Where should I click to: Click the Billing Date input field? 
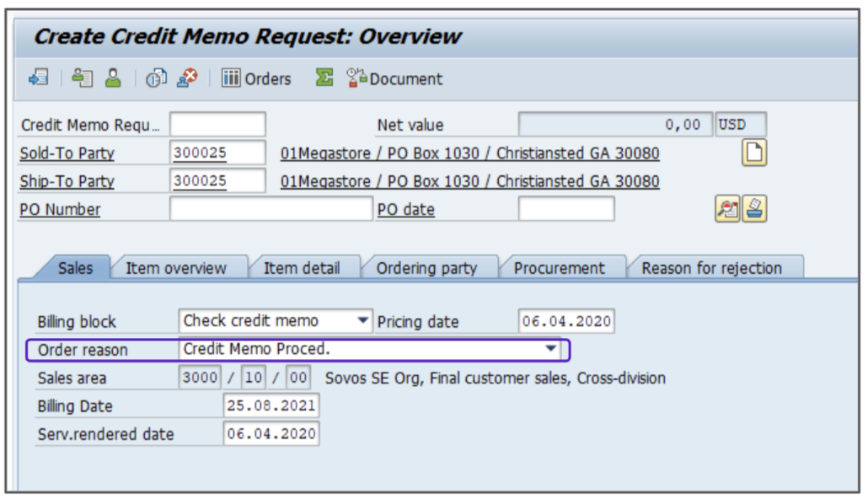tap(271, 405)
